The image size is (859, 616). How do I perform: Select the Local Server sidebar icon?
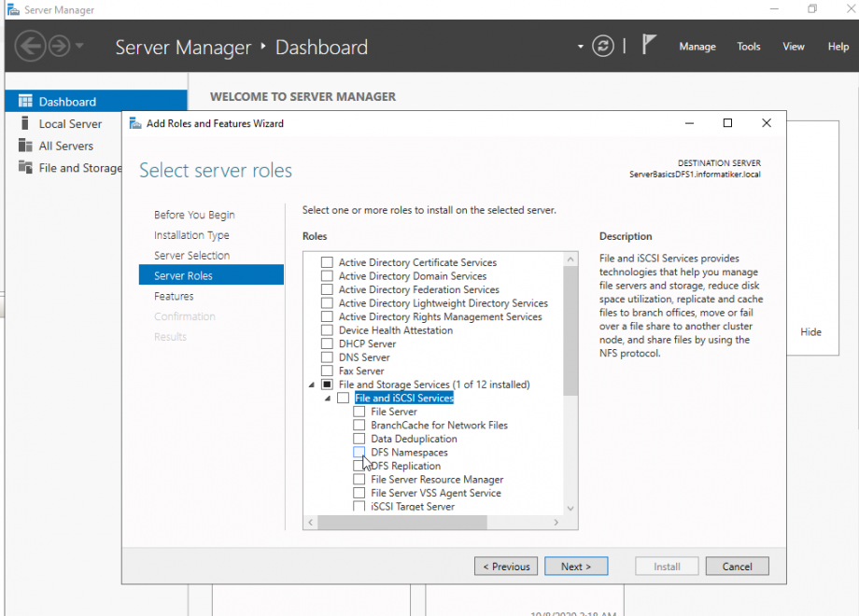(23, 123)
